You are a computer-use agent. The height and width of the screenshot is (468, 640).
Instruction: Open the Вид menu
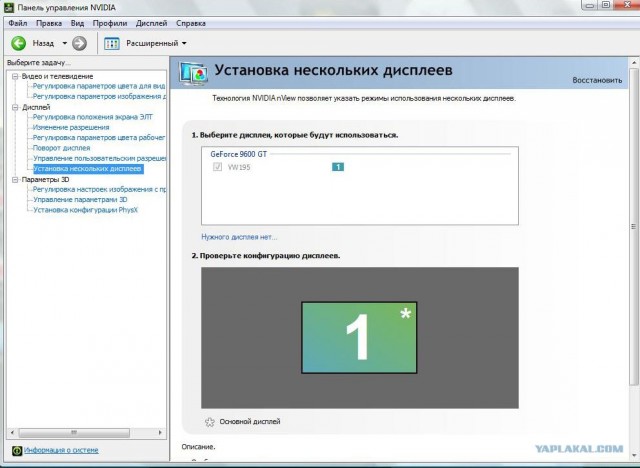click(x=77, y=23)
